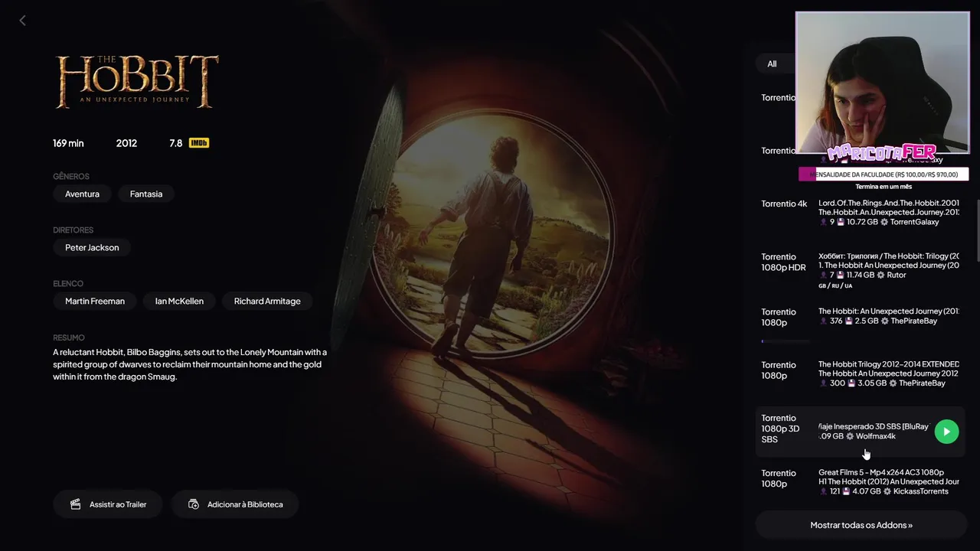Click the gear icon beside Wolfmax4k

850,436
